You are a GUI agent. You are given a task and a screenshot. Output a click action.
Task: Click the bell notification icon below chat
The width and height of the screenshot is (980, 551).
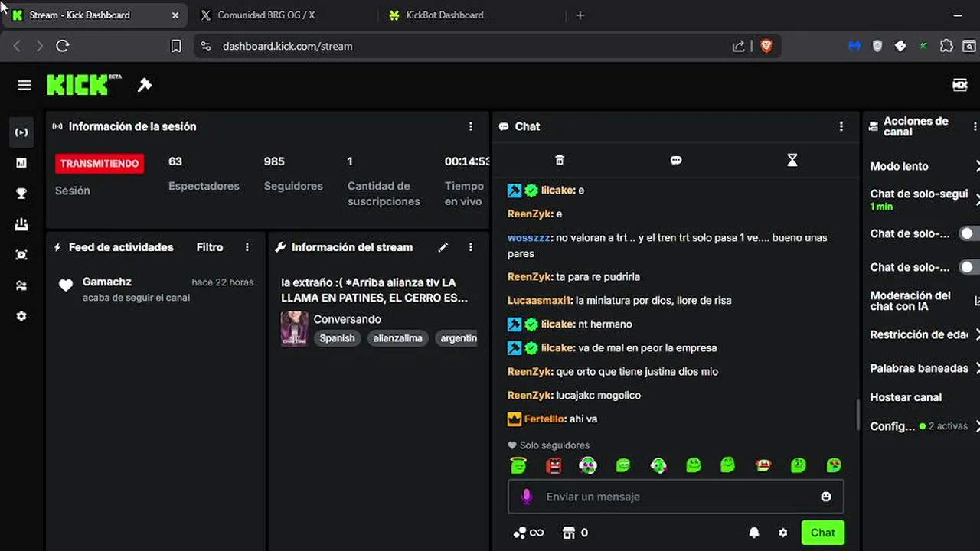[x=754, y=533]
